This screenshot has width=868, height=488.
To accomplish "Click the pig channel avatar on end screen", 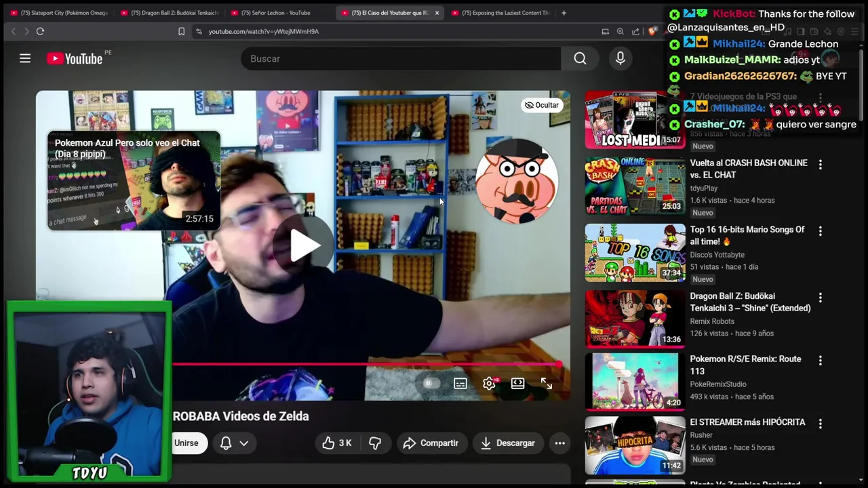I will tap(517, 181).
